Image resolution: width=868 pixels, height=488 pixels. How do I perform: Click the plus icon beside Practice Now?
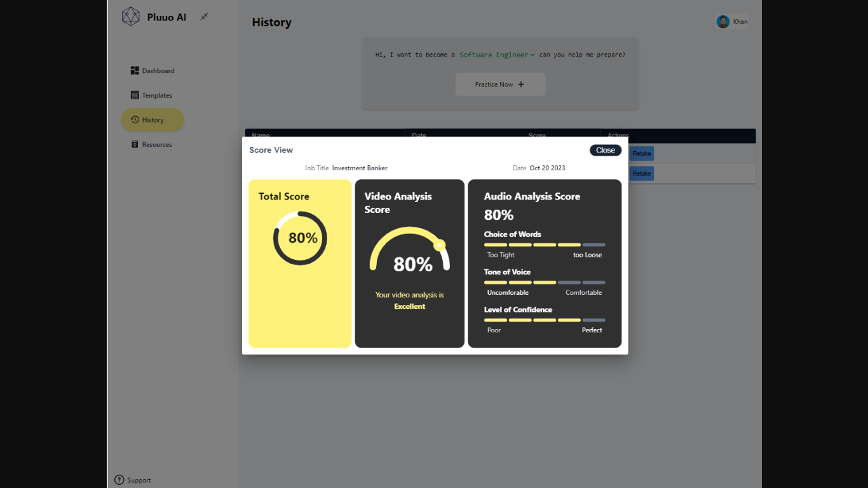pyautogui.click(x=521, y=85)
